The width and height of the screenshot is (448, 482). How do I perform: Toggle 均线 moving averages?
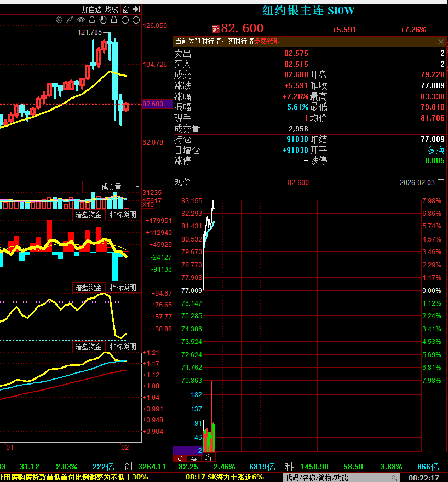pos(112,9)
